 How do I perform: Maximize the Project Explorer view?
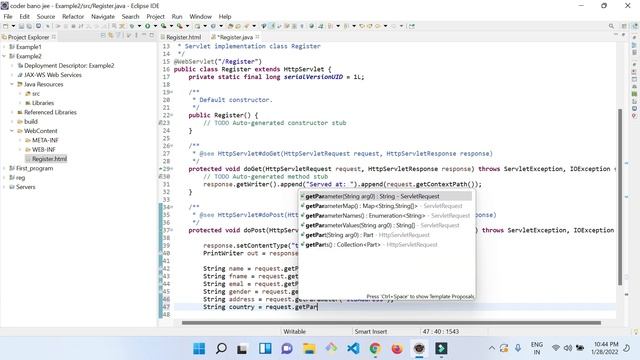pos(151,36)
